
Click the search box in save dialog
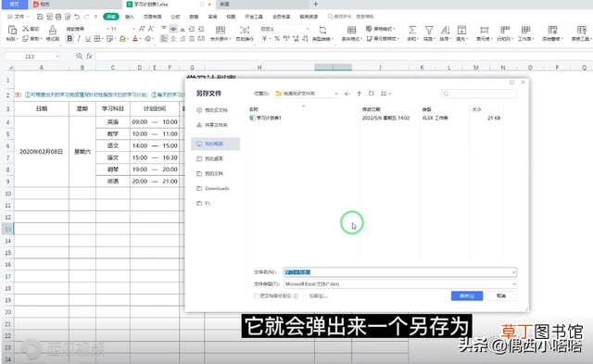[x=479, y=94]
